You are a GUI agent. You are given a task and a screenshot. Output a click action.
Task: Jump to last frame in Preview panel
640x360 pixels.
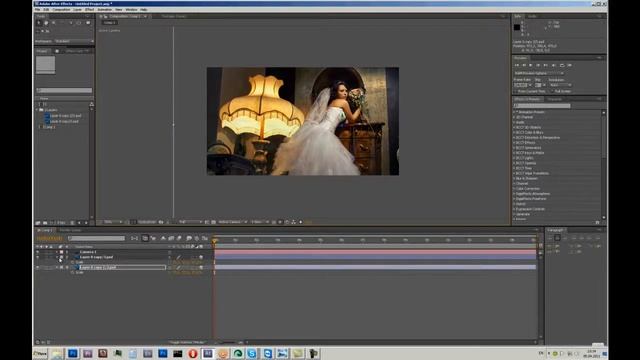pyautogui.click(x=546, y=65)
